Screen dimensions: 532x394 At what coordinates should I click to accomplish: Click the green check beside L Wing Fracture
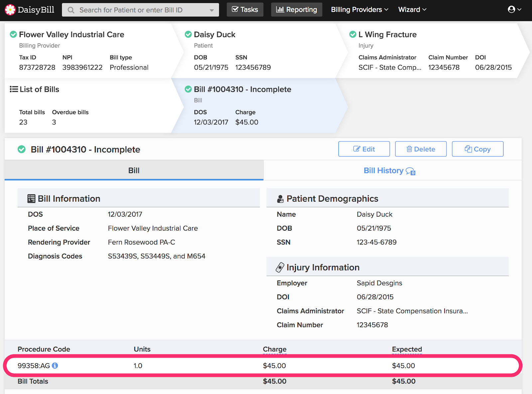click(x=353, y=34)
